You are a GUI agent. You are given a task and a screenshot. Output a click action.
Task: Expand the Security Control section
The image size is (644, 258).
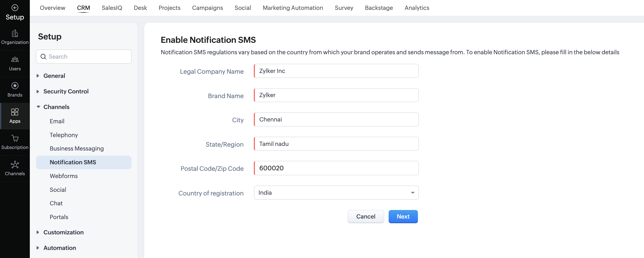tap(38, 91)
